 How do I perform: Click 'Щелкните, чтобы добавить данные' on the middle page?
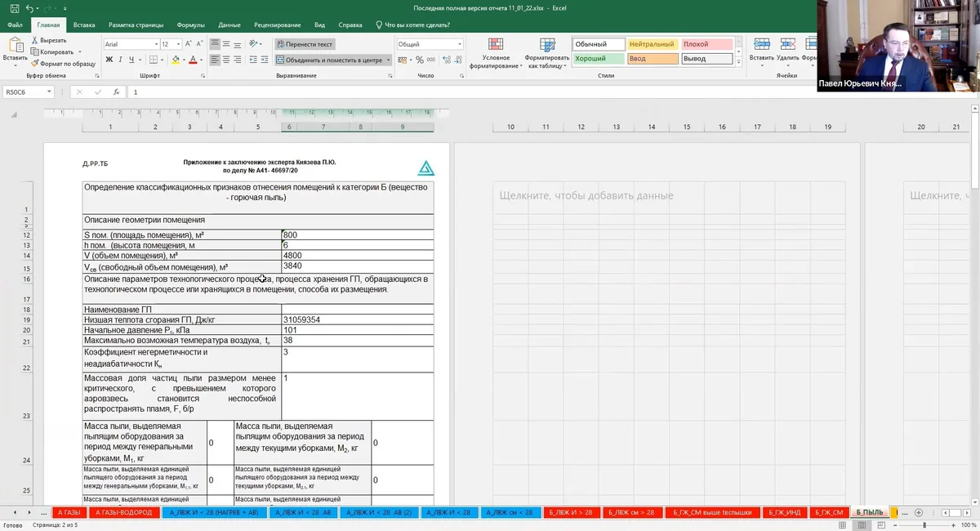point(586,195)
